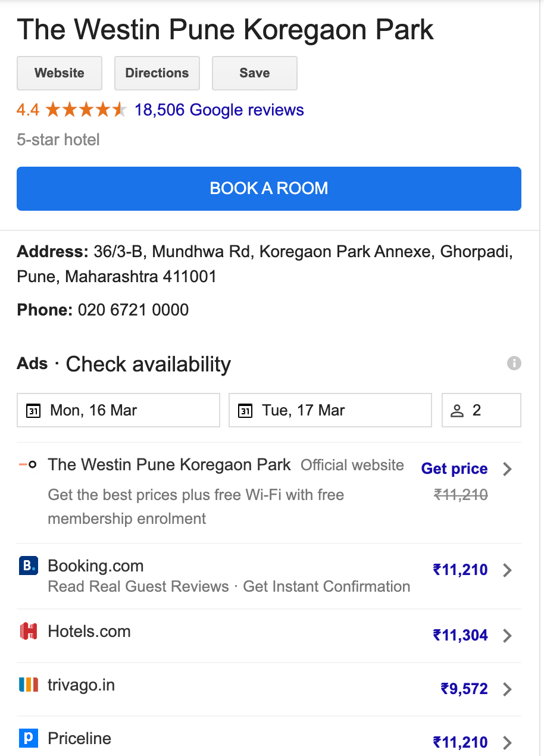Click the Priceline logo icon
544x756 pixels.
click(29, 738)
